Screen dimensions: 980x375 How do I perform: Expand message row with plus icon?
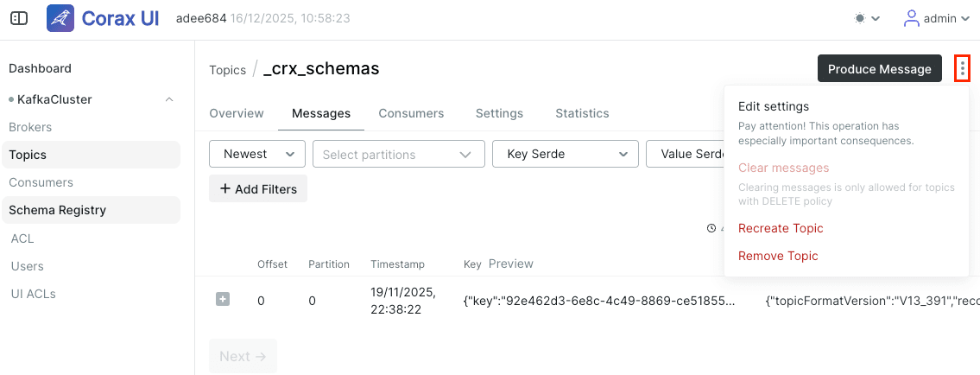223,300
